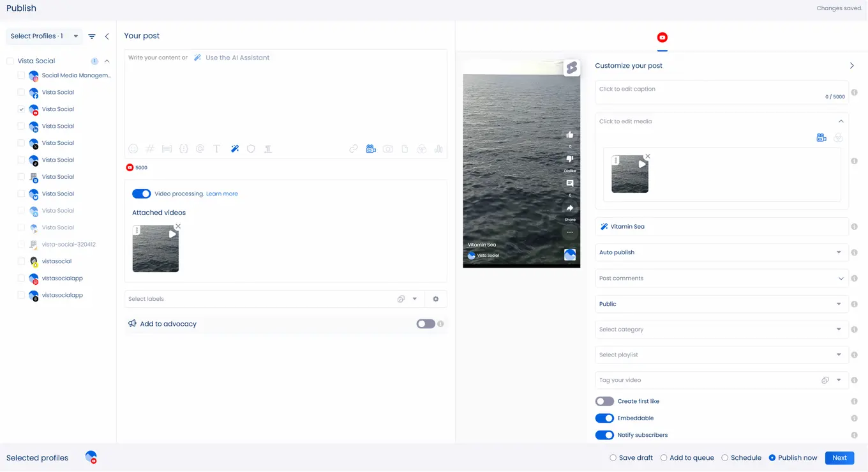868x472 pixels.
Task: Open the emoji picker in post toolbar
Action: coord(133,149)
